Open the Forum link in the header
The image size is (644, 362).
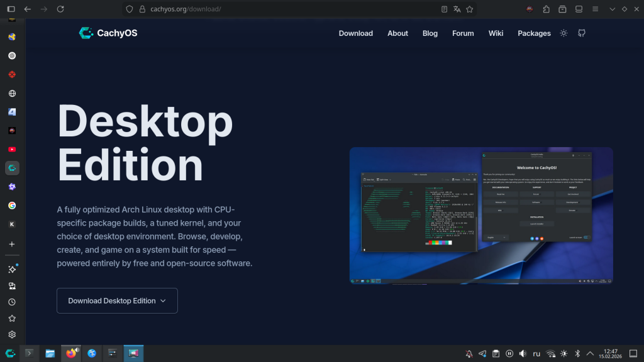pyautogui.click(x=463, y=33)
